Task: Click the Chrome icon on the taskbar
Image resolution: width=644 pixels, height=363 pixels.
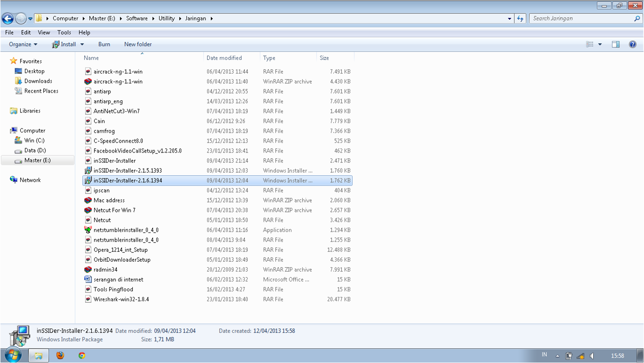Action: click(x=82, y=355)
